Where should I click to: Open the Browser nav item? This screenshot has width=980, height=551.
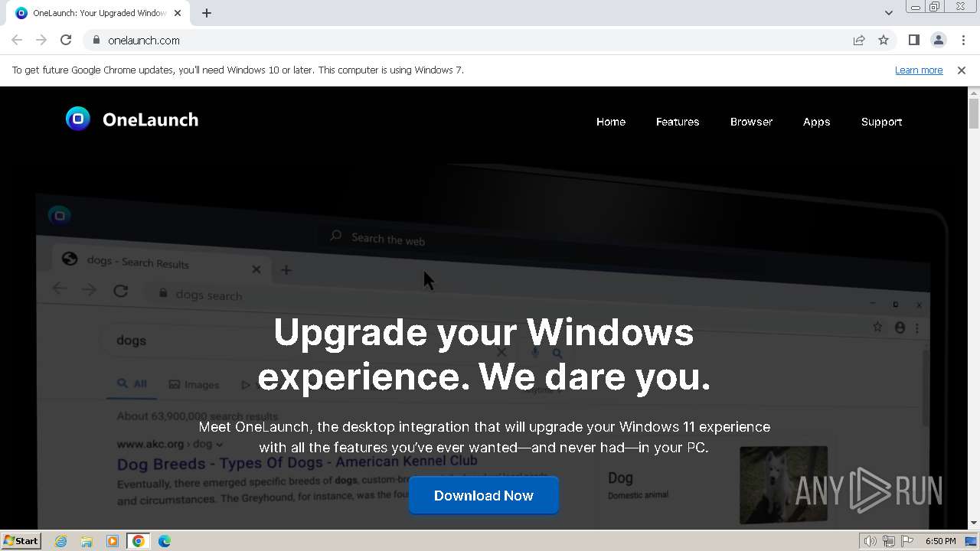[751, 122]
